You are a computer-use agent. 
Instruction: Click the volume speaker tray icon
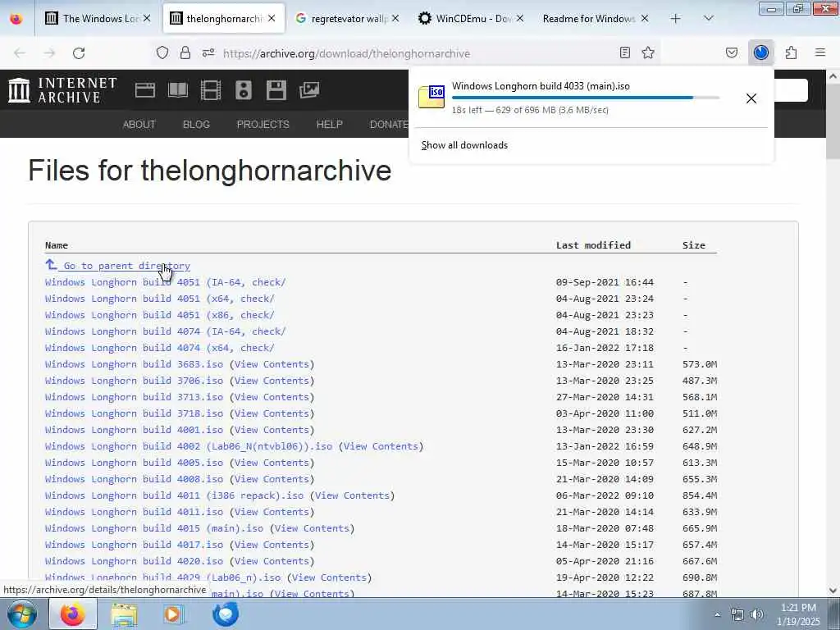(757, 614)
